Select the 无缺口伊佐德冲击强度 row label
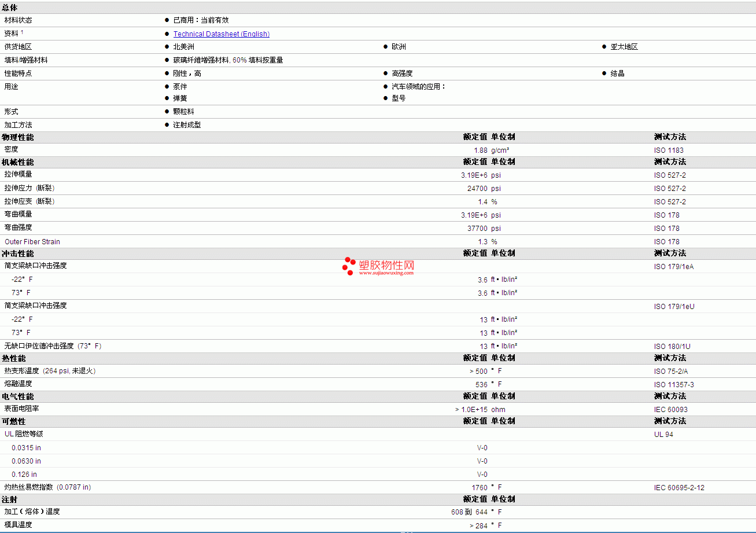756x533 pixels. pyautogui.click(x=53, y=346)
